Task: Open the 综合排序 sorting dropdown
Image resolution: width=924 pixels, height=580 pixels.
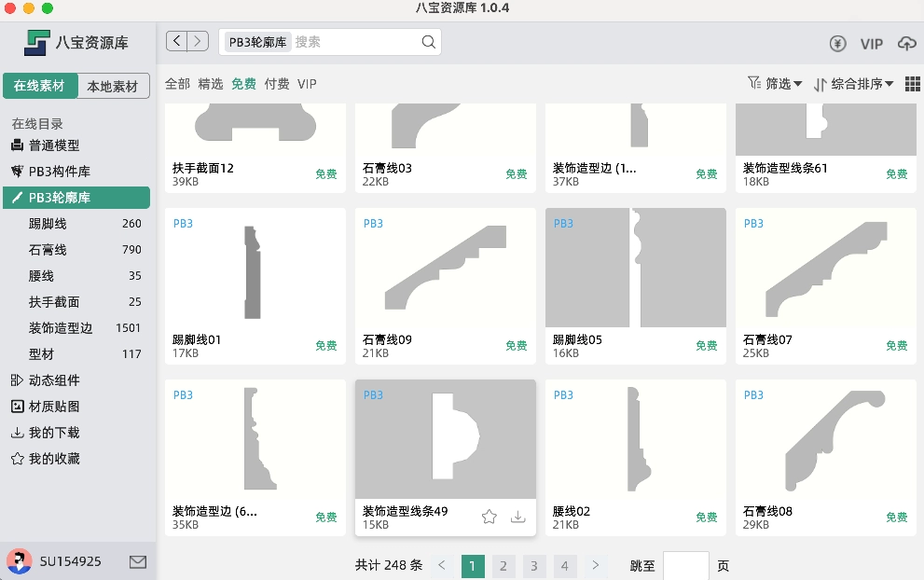Action: pyautogui.click(x=853, y=84)
